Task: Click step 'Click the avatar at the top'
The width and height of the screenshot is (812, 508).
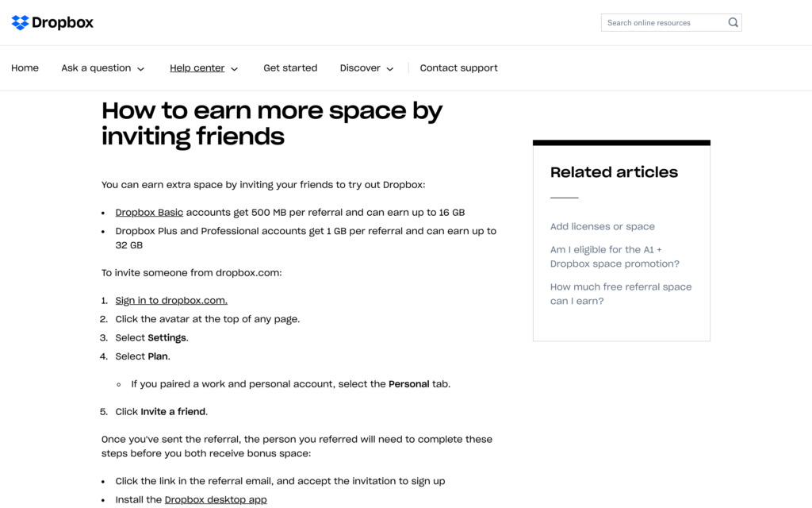Action: [x=208, y=319]
